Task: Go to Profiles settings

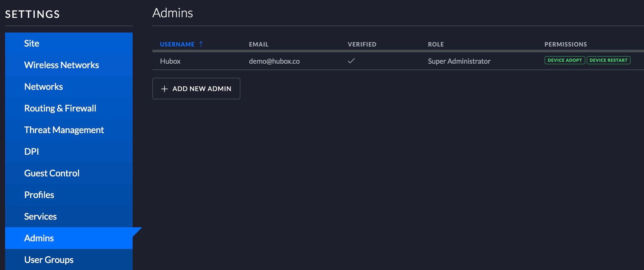Action: (69, 195)
